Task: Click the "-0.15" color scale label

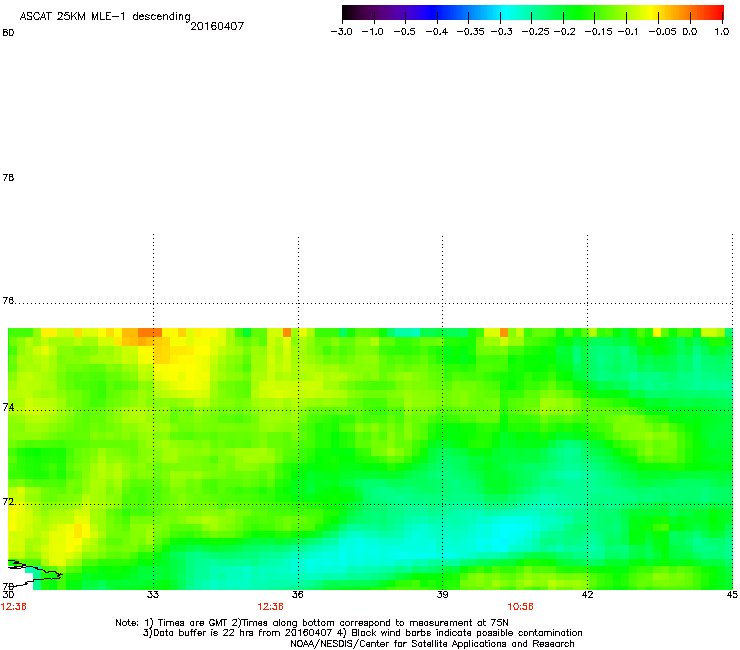Action: 598,32
